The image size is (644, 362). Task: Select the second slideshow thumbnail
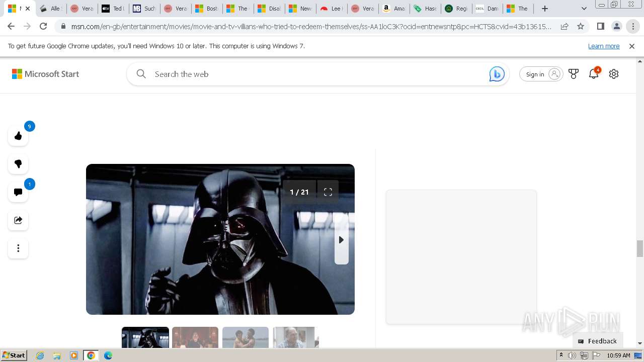tap(195, 337)
